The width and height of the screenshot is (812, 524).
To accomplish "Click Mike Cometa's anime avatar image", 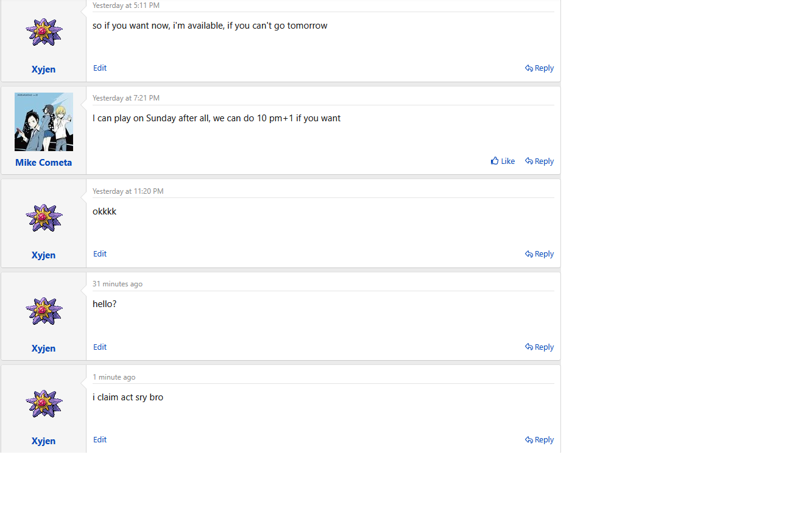I will click(x=44, y=122).
